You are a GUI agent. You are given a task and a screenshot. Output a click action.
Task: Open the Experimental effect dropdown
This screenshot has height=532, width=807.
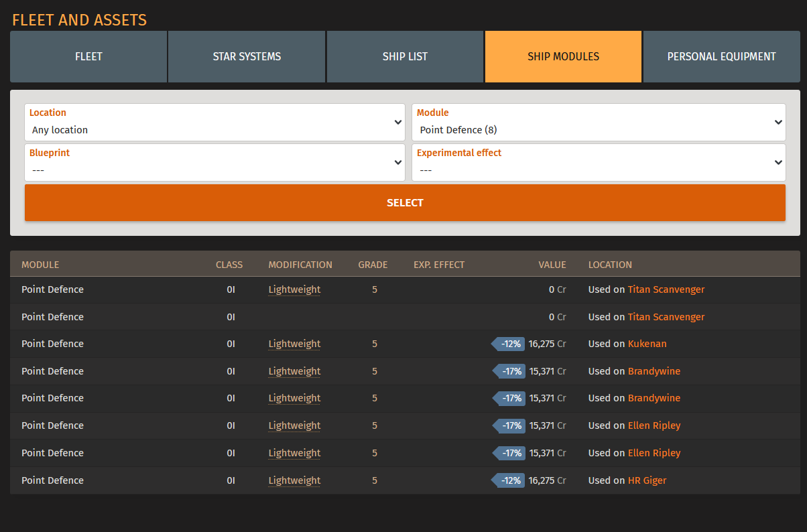point(599,162)
